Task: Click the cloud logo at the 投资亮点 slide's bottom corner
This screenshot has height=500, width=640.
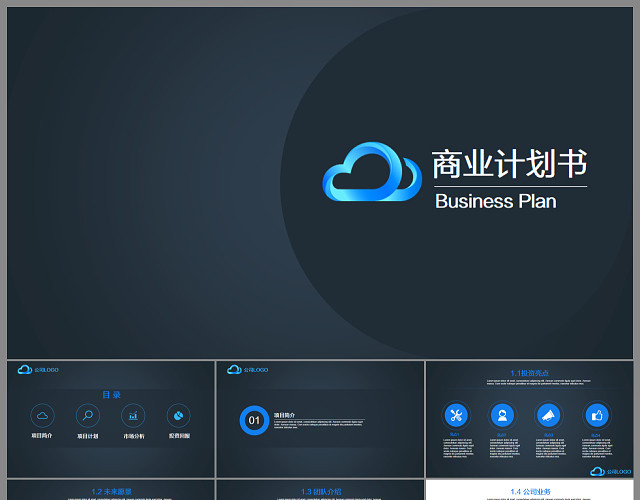Action: pyautogui.click(x=597, y=471)
